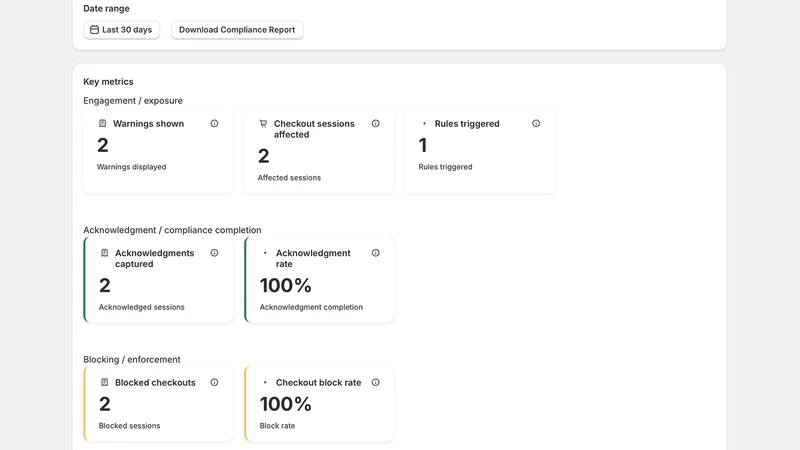
Task: Click the Acknowledgment rate card title
Action: point(313,259)
